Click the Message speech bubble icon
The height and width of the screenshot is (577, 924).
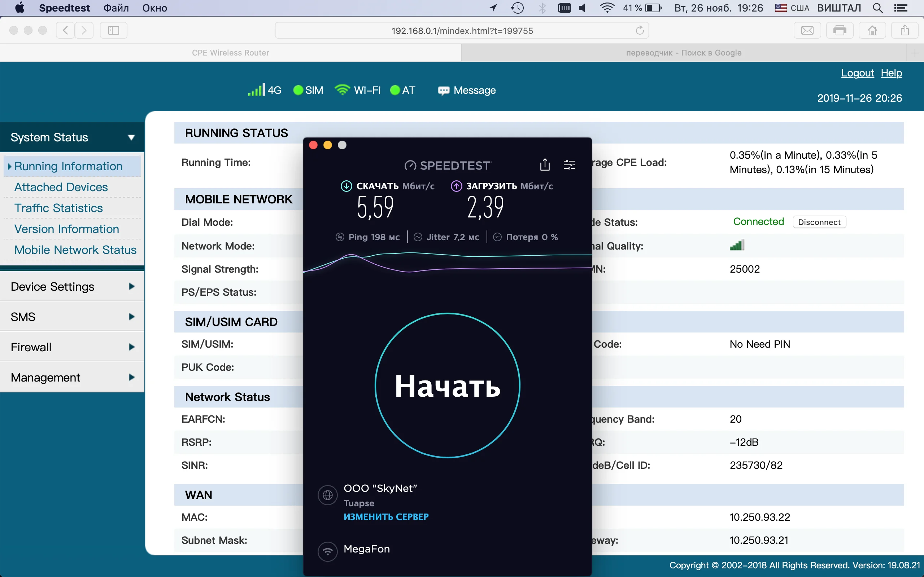[443, 91]
